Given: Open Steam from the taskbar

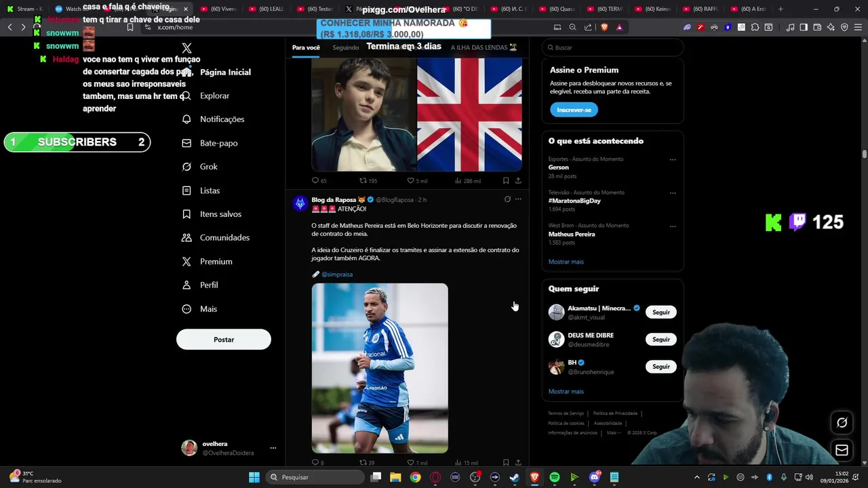Looking at the screenshot, I should (515, 477).
